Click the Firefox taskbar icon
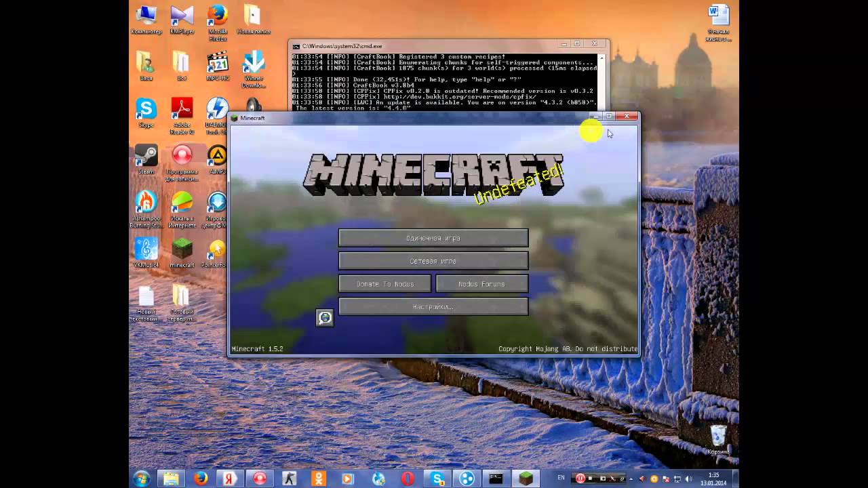This screenshot has height=488, width=868. pos(201,479)
